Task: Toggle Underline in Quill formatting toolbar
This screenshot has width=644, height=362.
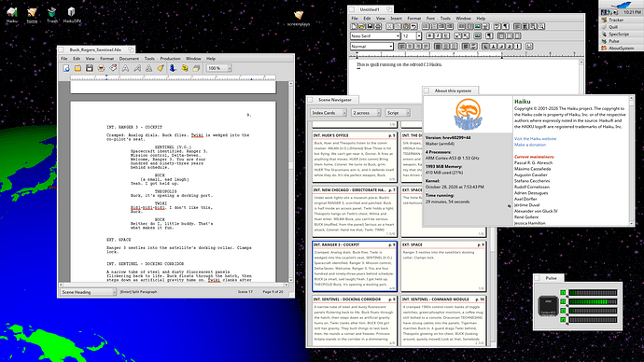Action: coord(446,35)
